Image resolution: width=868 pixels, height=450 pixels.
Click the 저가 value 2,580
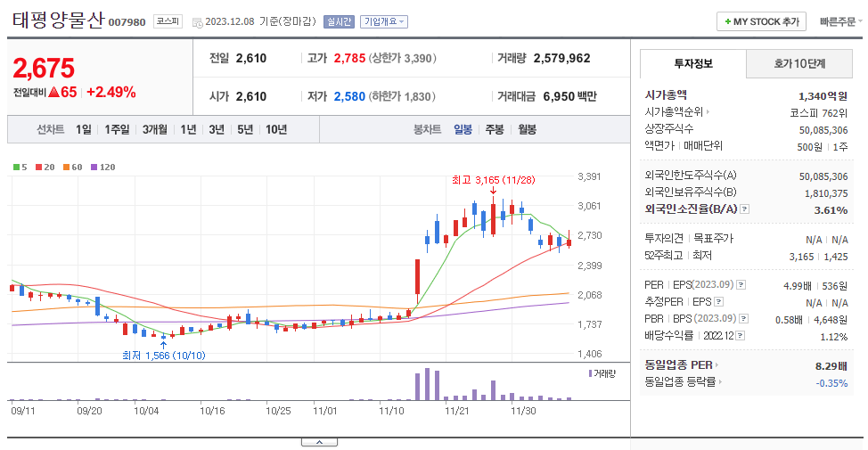[x=349, y=97]
